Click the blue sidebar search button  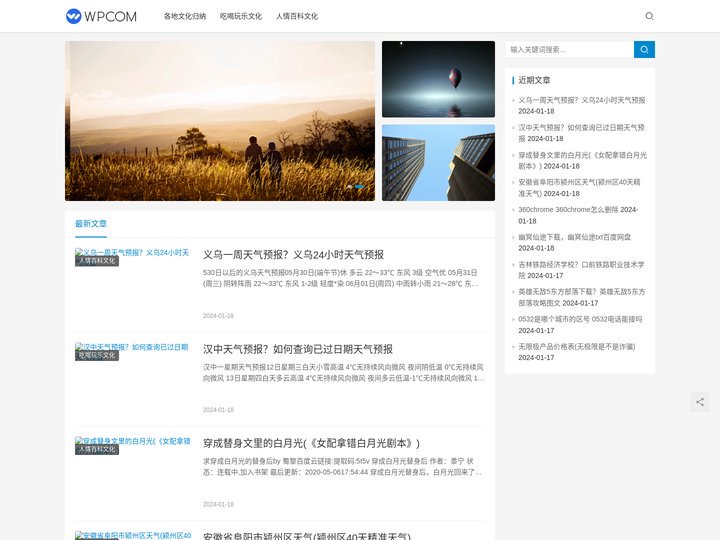[644, 50]
